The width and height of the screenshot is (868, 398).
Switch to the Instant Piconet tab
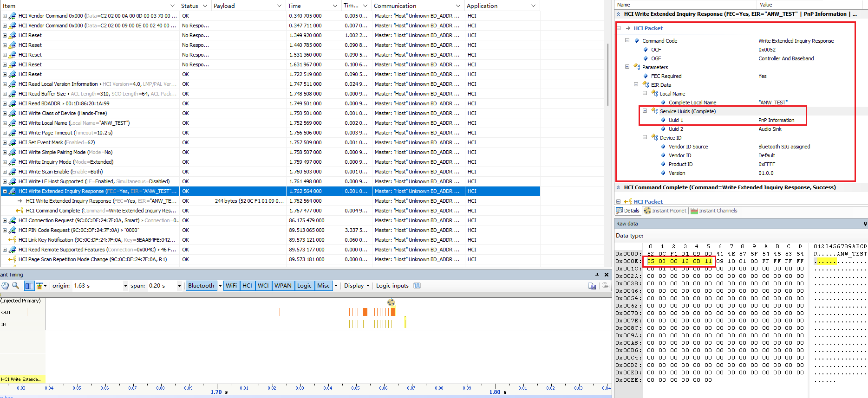[665, 211]
